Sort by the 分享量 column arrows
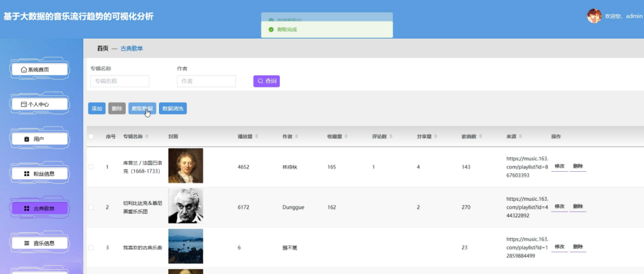The height and width of the screenshot is (274, 644). click(436, 137)
